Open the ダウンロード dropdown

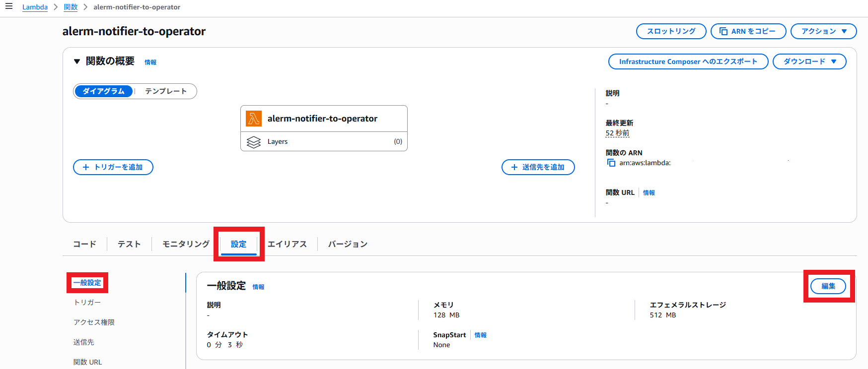pos(809,61)
